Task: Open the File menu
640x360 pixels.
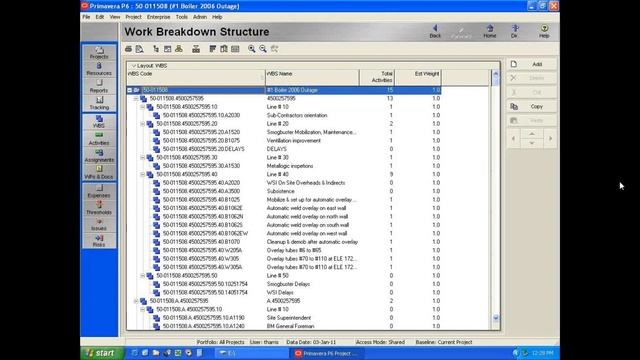Action: coord(86,17)
